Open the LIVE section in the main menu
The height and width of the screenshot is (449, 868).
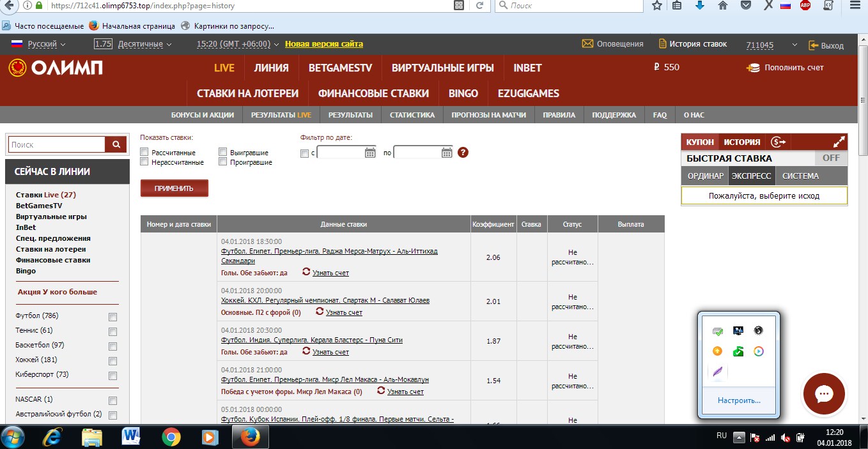click(224, 68)
